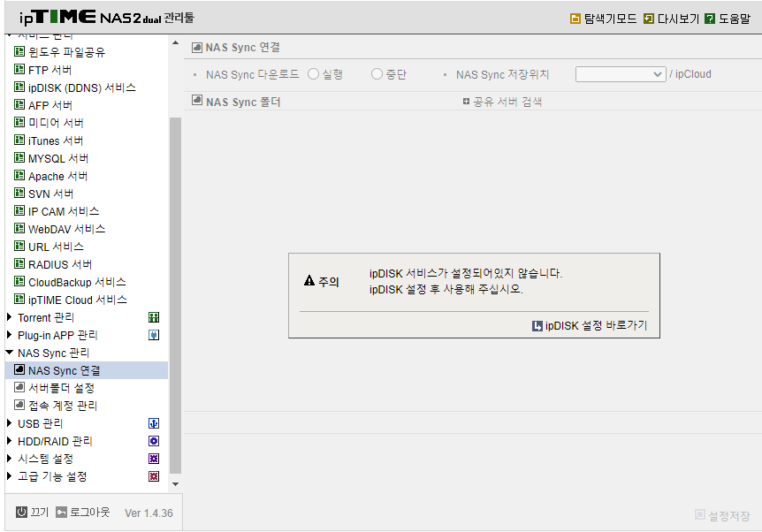Image resolution: width=762 pixels, height=532 pixels.
Task: Open the NAS Sync 저장위치 dropdown
Action: (621, 74)
